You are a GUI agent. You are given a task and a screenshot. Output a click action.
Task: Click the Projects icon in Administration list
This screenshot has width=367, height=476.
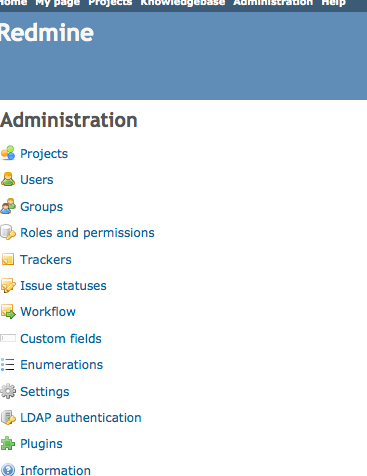pyautogui.click(x=8, y=153)
